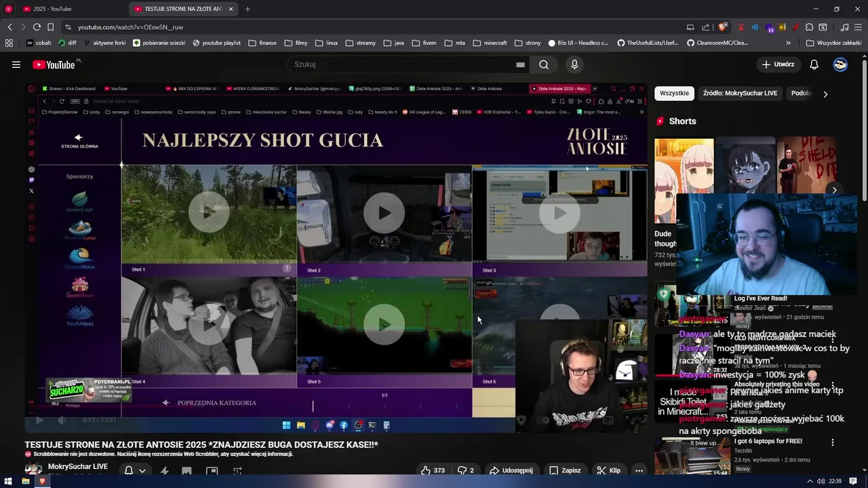Reload the page
The image size is (868, 488).
tap(37, 27)
